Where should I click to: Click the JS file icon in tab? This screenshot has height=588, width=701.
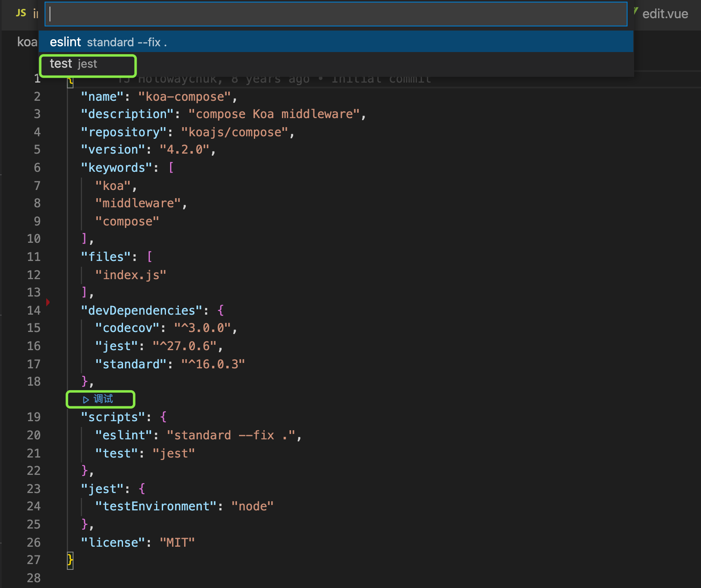pyautogui.click(x=21, y=13)
